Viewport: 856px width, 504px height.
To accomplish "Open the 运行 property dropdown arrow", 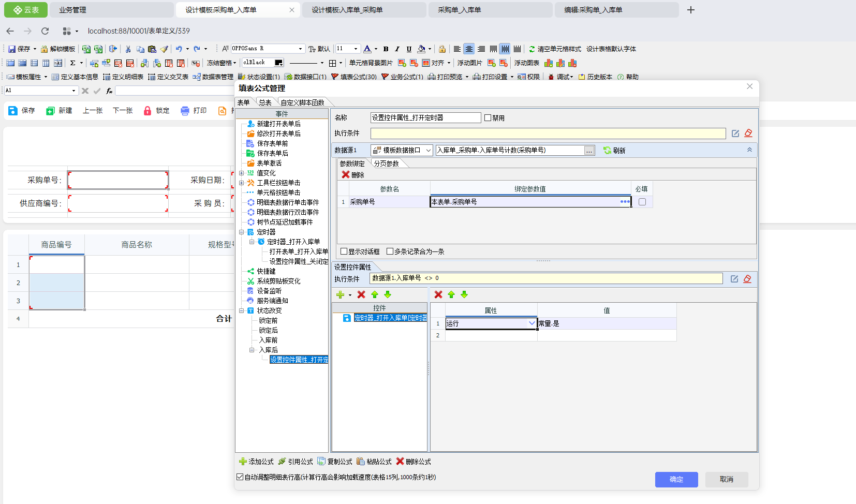I will click(x=532, y=323).
